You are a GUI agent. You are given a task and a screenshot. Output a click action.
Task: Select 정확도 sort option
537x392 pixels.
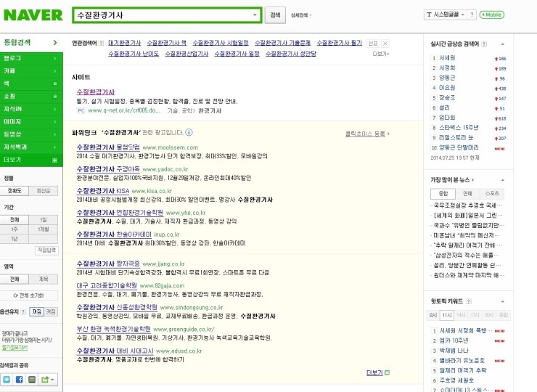click(15, 191)
